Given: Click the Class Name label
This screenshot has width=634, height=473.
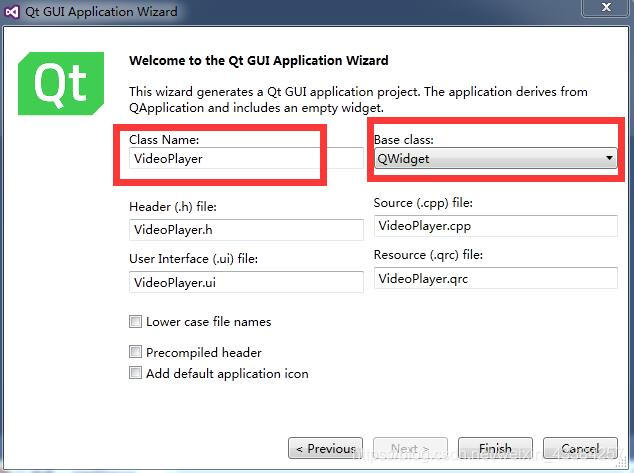Looking at the screenshot, I should point(164,139).
